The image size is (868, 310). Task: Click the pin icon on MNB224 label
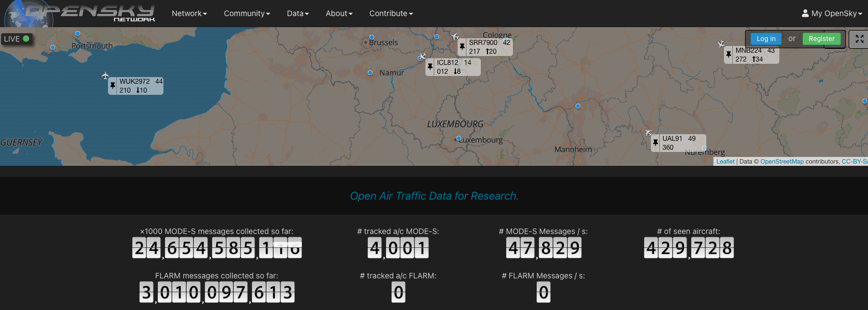point(729,55)
